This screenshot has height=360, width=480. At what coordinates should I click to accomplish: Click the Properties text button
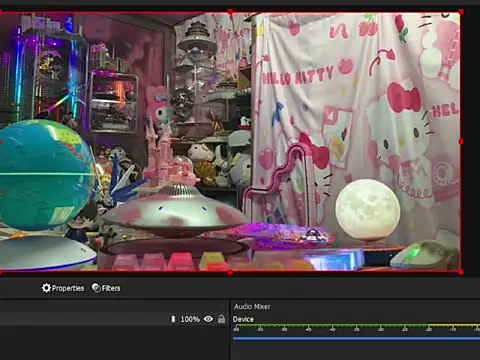tap(68, 288)
